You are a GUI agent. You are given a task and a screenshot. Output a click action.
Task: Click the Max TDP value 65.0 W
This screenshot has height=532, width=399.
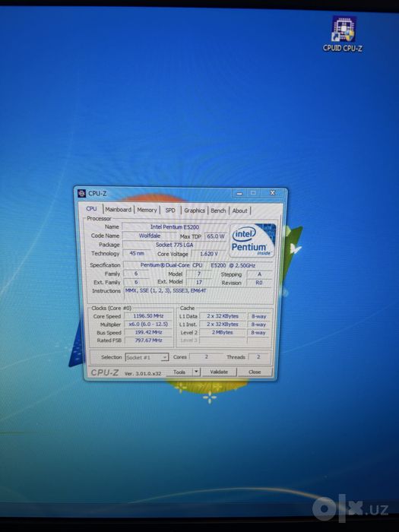tap(216, 236)
